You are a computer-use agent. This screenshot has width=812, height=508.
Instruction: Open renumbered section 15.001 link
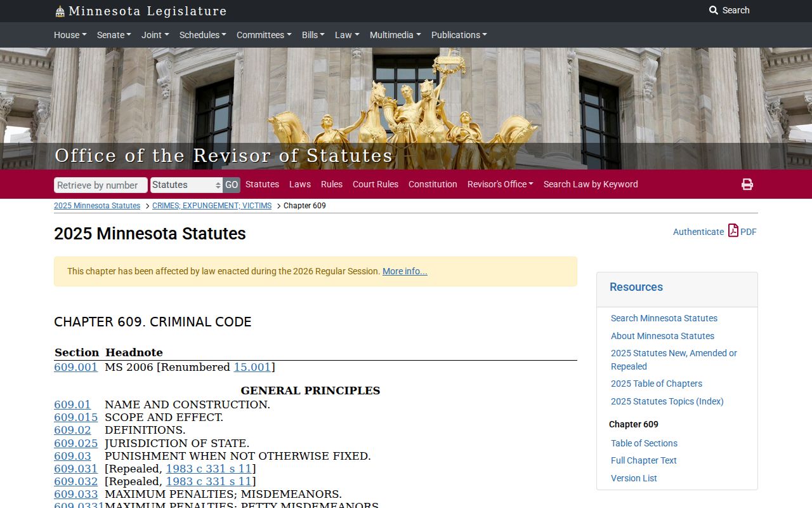[x=252, y=367]
